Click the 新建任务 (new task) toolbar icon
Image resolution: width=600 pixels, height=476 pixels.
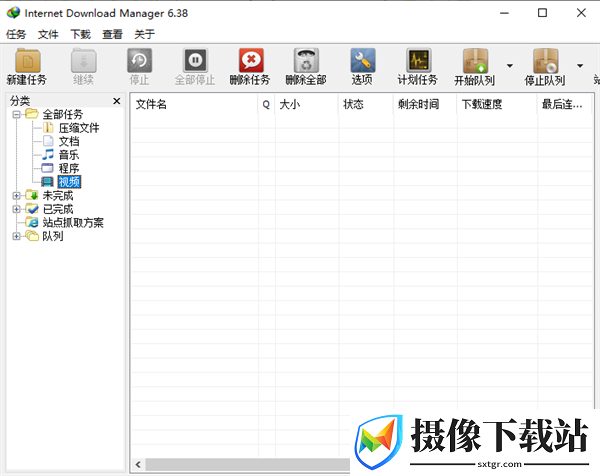[x=27, y=60]
